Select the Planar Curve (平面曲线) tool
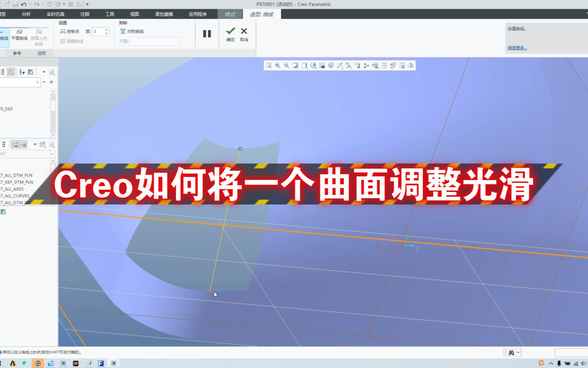588x368 pixels. tap(19, 35)
